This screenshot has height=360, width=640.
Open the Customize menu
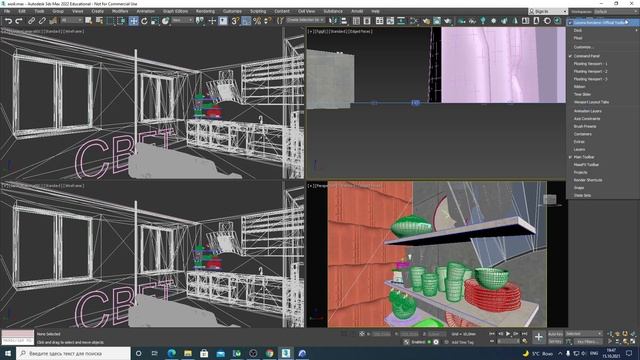pyautogui.click(x=232, y=11)
